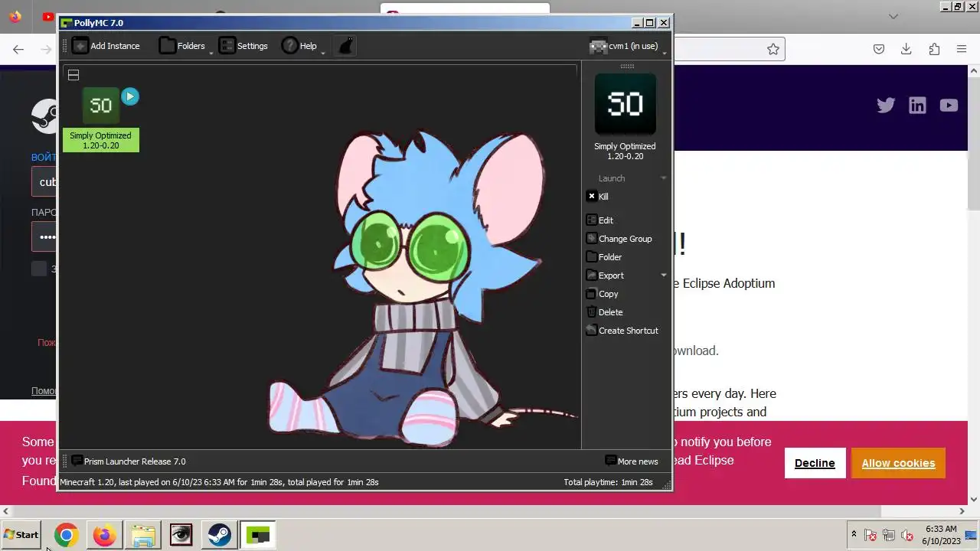Click the LinkedIn icon on the Adoptium page
This screenshot has width=980, height=551.
tap(917, 106)
